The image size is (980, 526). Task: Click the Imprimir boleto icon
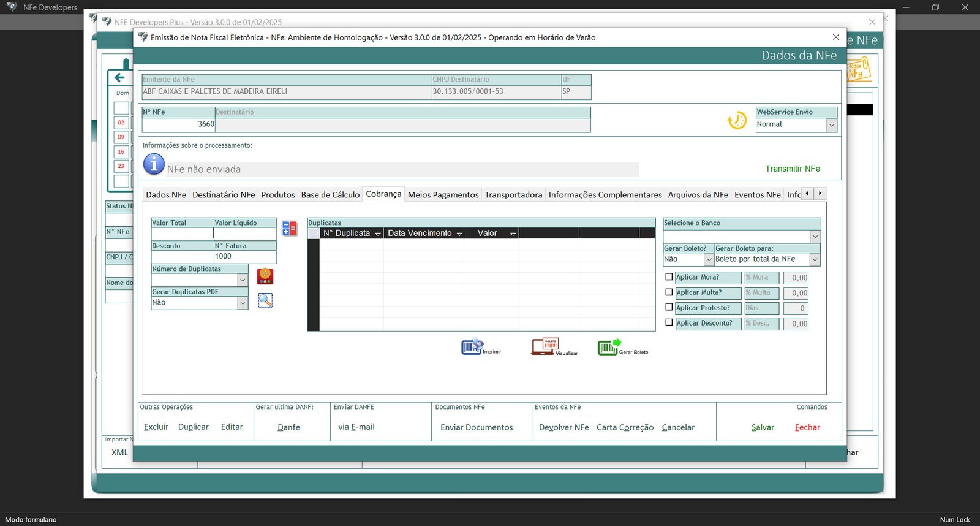tap(472, 347)
